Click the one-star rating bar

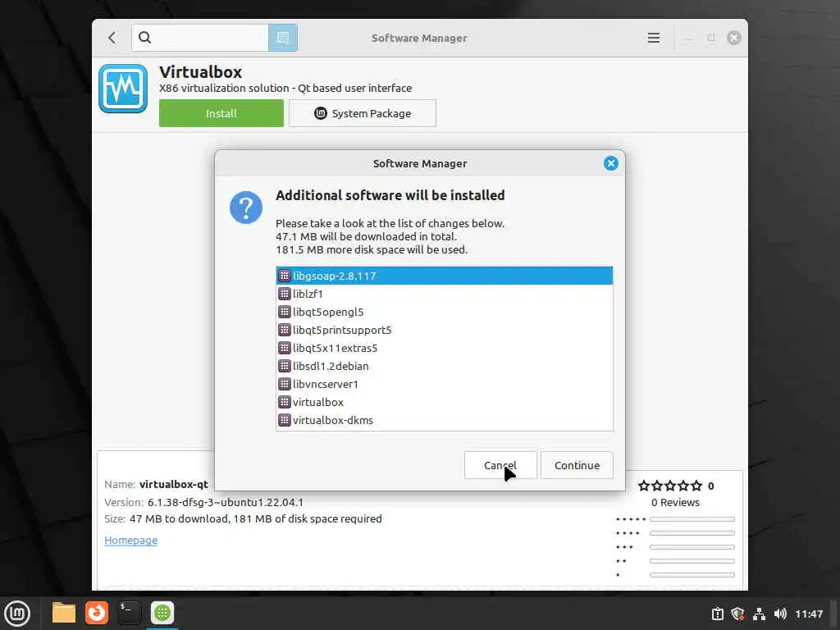[x=692, y=575]
